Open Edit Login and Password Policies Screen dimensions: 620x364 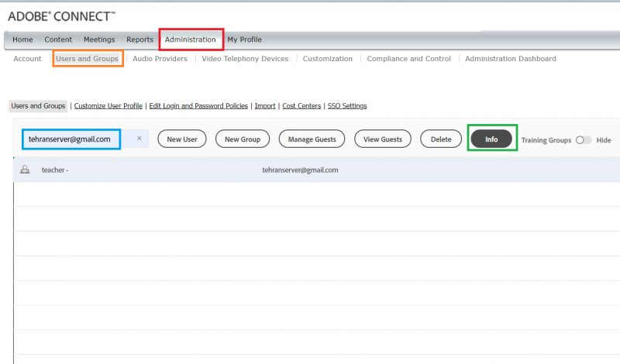(x=198, y=106)
